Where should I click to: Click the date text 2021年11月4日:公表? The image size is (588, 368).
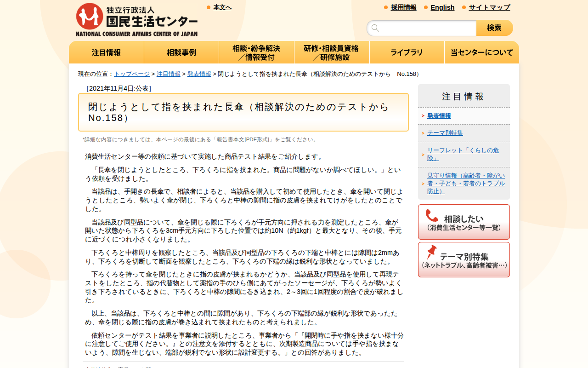[x=119, y=88]
